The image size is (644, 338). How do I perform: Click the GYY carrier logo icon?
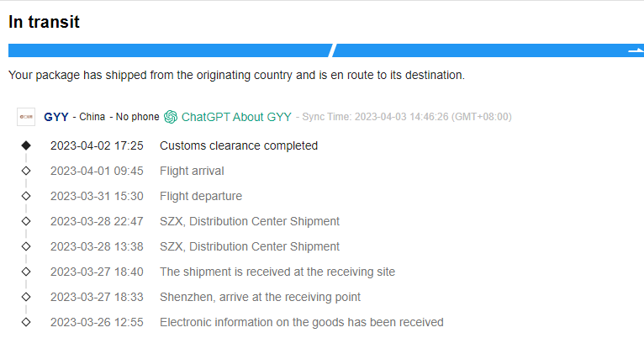pos(26,117)
